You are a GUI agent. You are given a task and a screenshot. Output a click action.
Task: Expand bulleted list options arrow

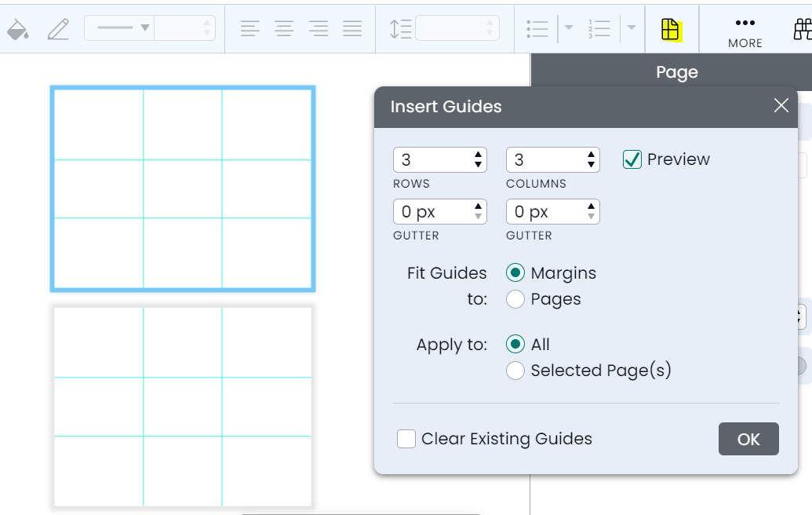point(569,27)
